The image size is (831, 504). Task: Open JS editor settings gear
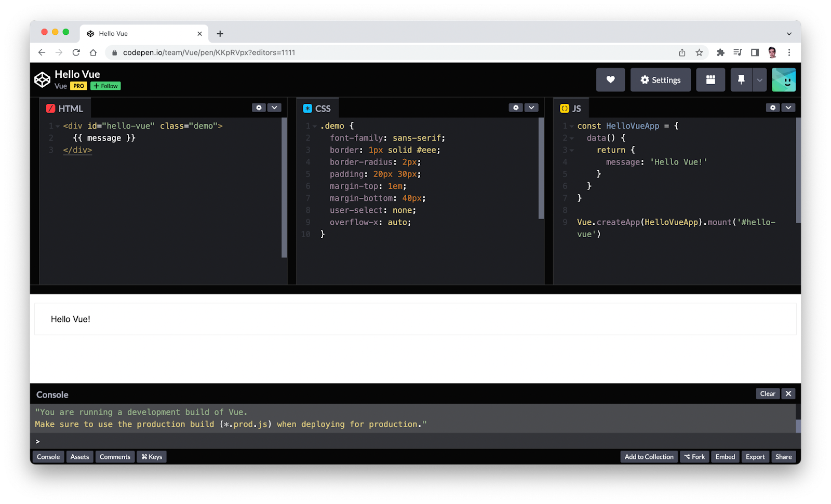pos(773,107)
